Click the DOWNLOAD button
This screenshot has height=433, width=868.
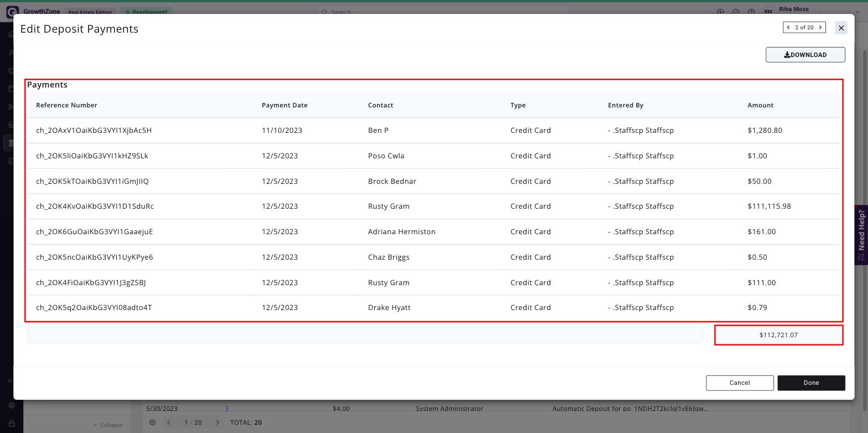805,55
